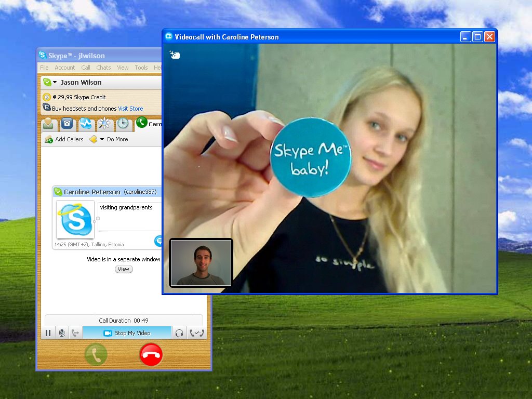Click Caroline's green status icon in contact card

[58, 192]
